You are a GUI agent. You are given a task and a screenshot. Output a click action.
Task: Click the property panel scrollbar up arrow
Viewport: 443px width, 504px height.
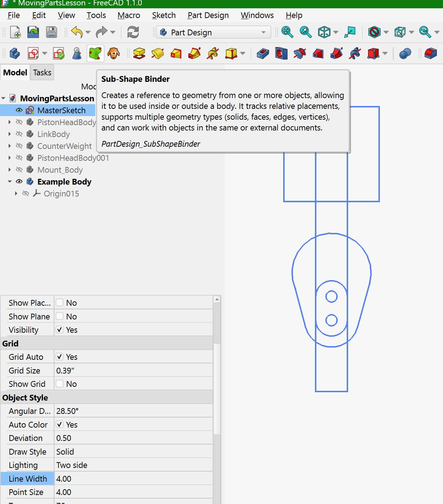(217, 299)
